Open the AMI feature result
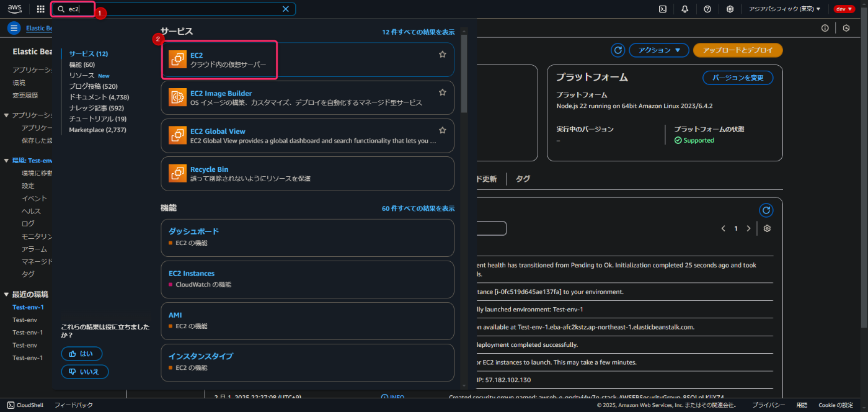The width and height of the screenshot is (868, 412). point(308,320)
